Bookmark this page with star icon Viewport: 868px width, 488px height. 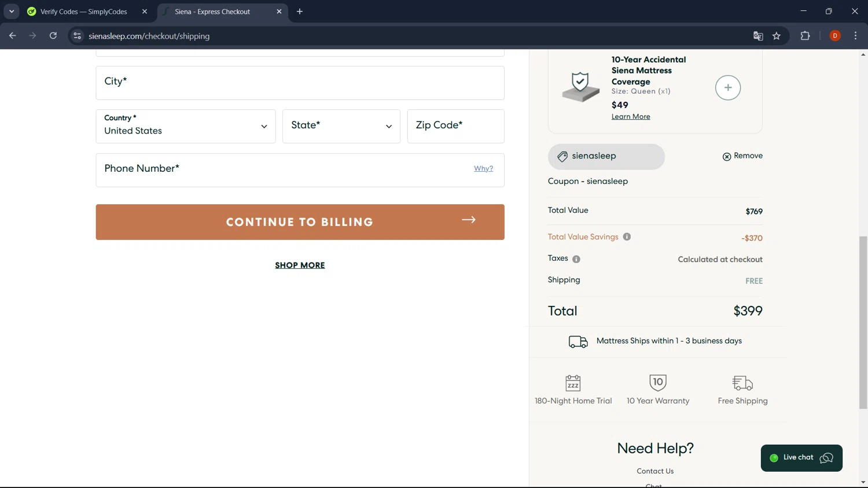point(777,36)
